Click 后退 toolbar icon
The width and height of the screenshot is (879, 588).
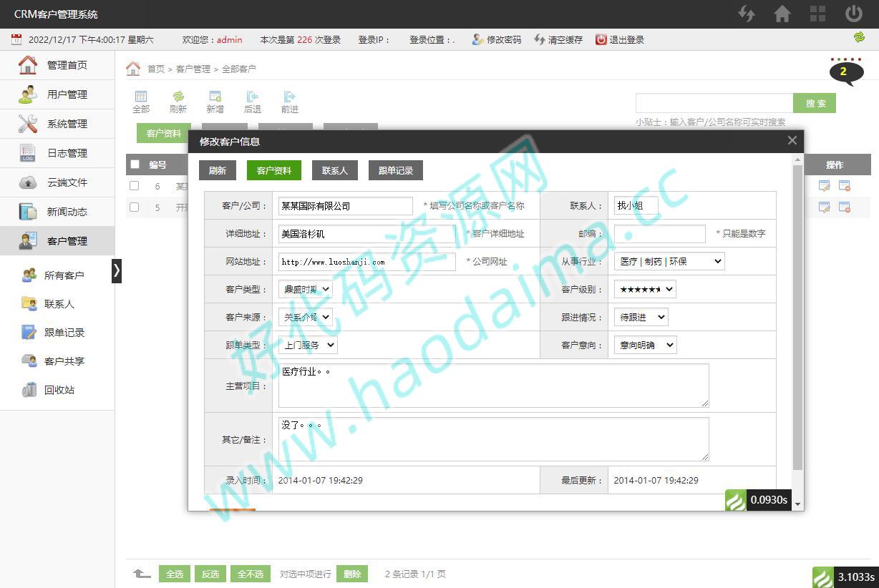point(252,102)
